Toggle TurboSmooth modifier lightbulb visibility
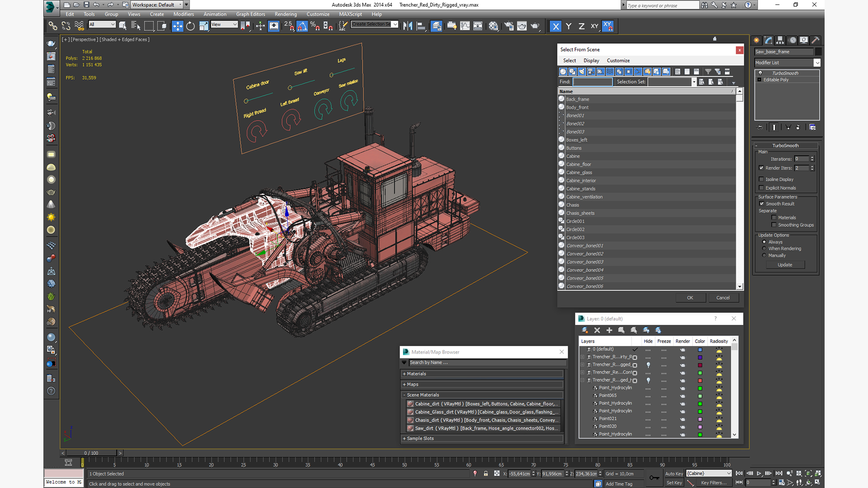This screenshot has width=868, height=488. [760, 73]
